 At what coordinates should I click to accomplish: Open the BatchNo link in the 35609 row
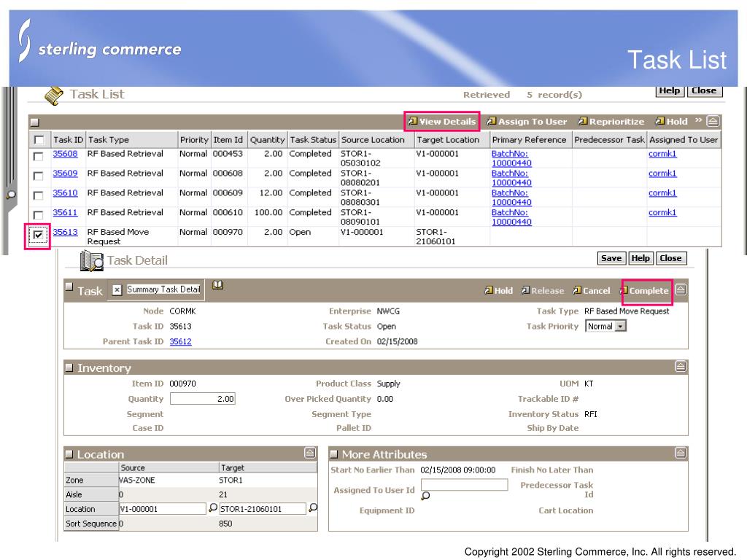coord(511,178)
